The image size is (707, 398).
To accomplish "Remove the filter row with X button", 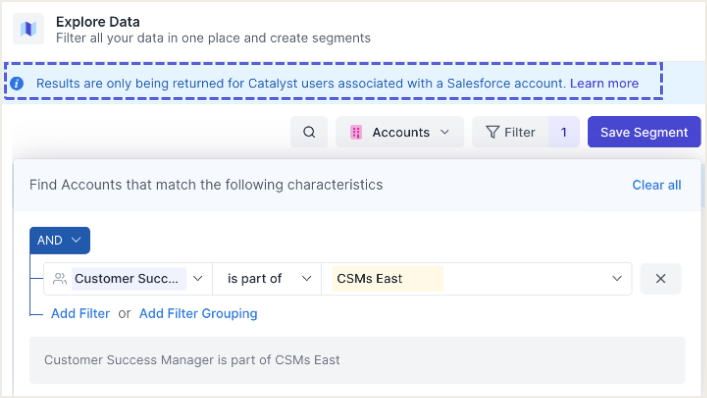I will [661, 279].
